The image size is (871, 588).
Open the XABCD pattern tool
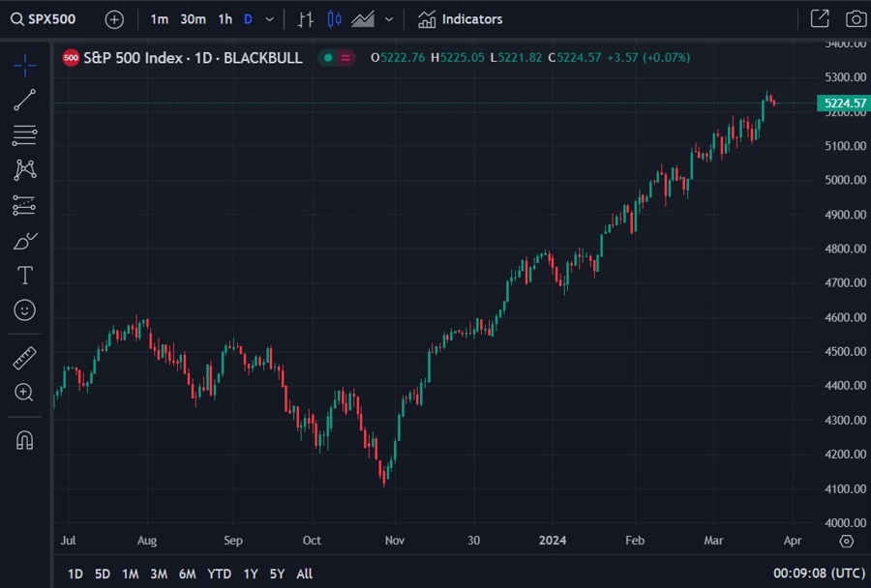click(x=25, y=169)
